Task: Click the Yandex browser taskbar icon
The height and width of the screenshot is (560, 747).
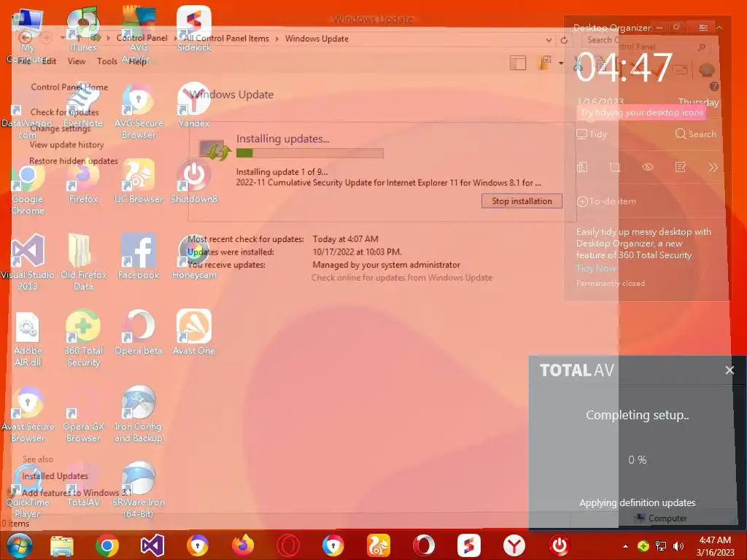Action: [514, 545]
